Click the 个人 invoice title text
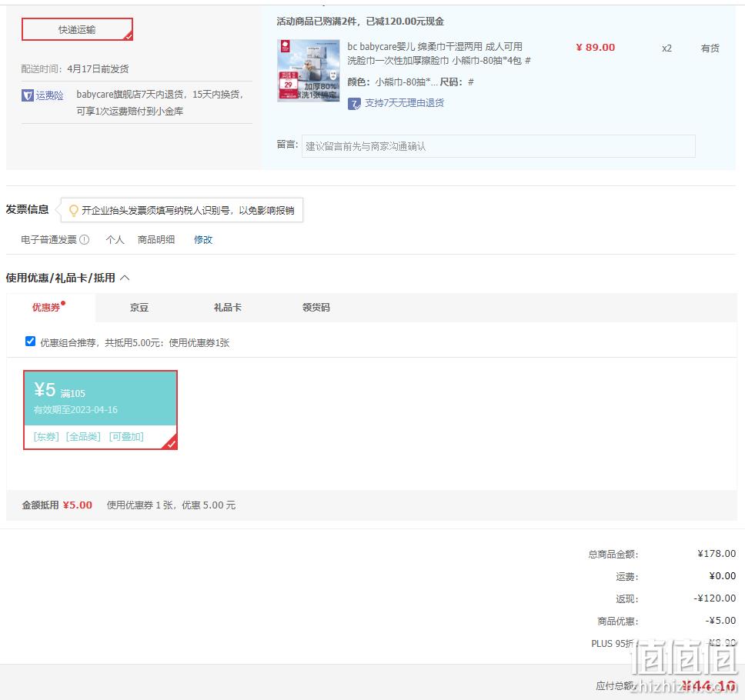The image size is (745, 700). point(115,239)
